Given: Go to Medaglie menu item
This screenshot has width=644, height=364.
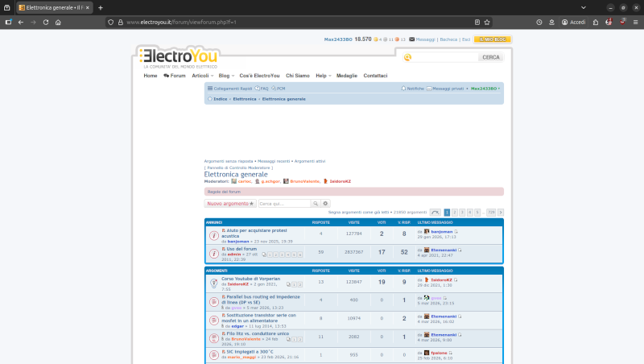Looking at the screenshot, I should point(347,75).
